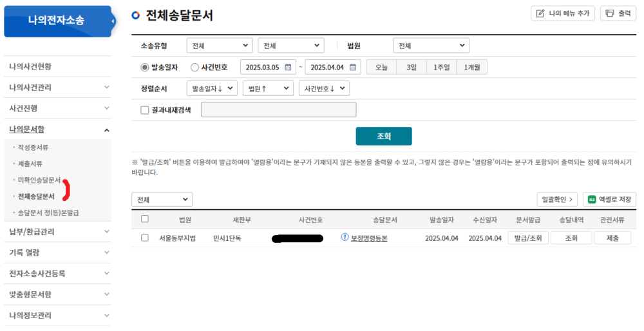Click 발급/조회 button in the row
Viewport: 644px width, 331px height.
pyautogui.click(x=528, y=238)
